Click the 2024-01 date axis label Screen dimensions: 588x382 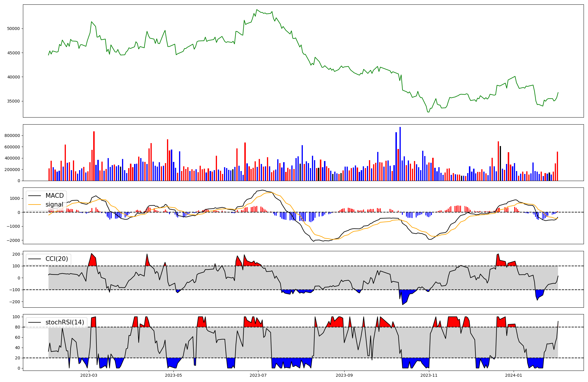click(x=514, y=375)
